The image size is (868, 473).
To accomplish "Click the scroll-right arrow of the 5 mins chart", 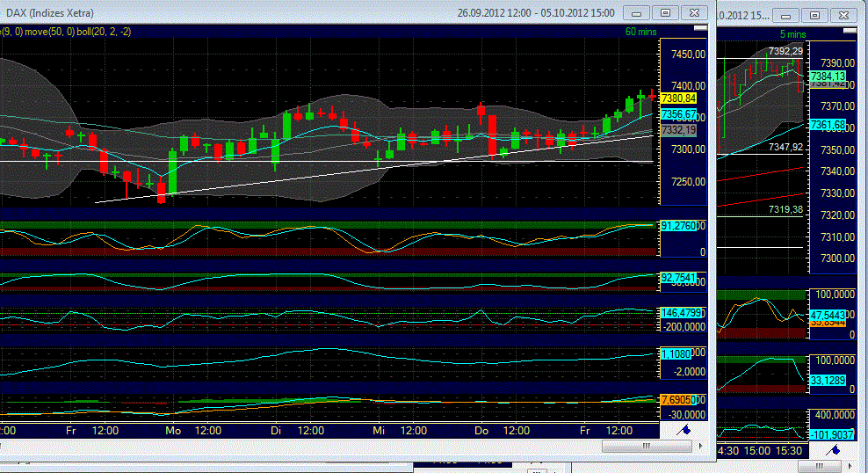I will pos(850,466).
